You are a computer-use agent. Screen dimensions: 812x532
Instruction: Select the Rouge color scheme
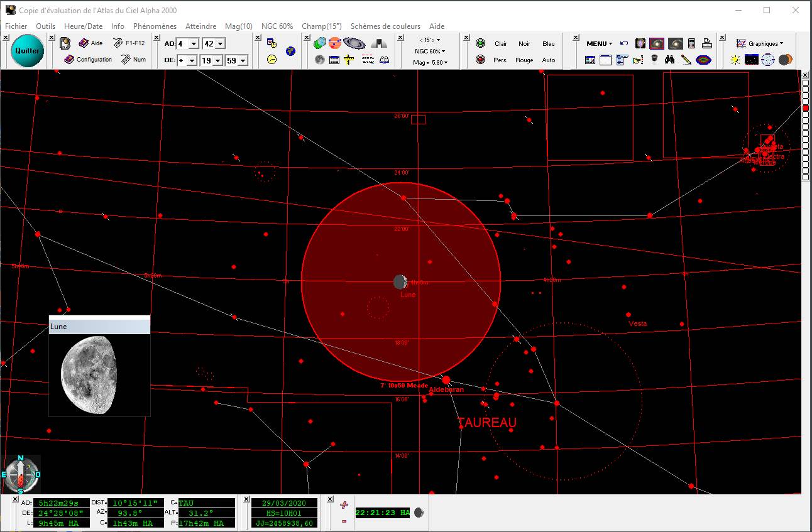click(524, 60)
